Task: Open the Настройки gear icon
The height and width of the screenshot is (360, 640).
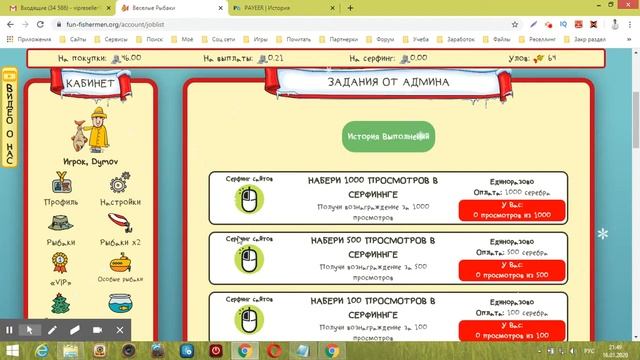Action: tap(120, 182)
